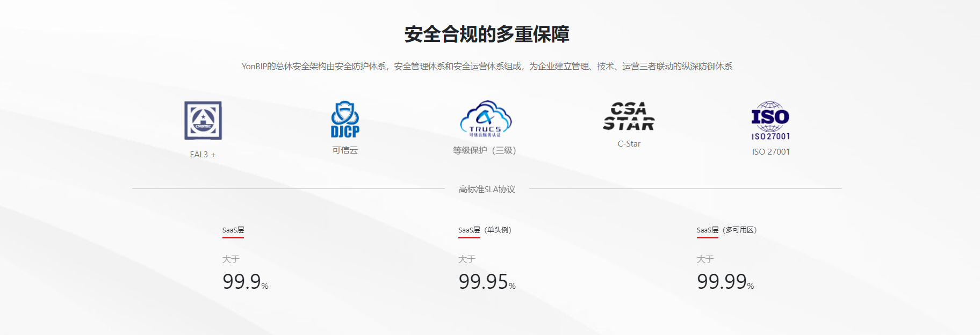Screen dimensions: 980x335
Task: Click the ISO 27001 globe logo
Action: point(770,121)
